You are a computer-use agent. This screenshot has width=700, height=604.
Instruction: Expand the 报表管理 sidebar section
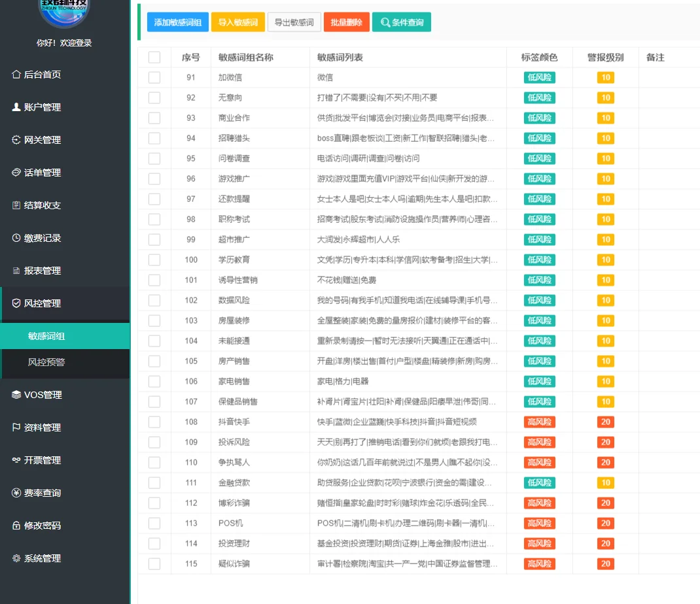[x=65, y=271]
